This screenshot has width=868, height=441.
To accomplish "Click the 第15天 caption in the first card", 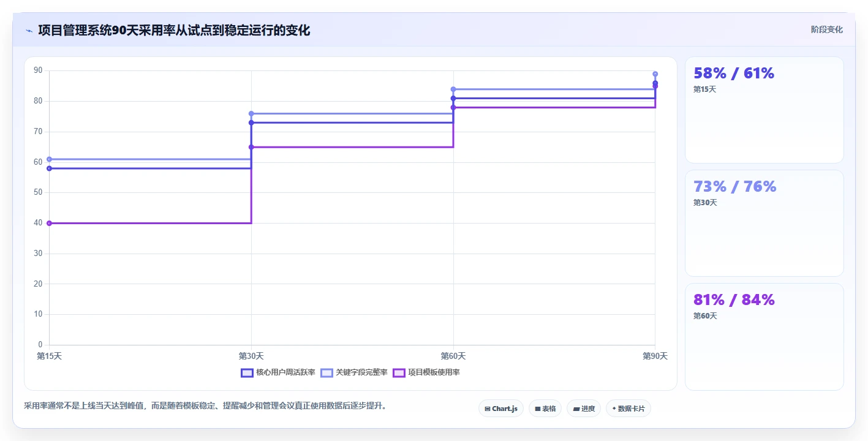I will (x=705, y=89).
